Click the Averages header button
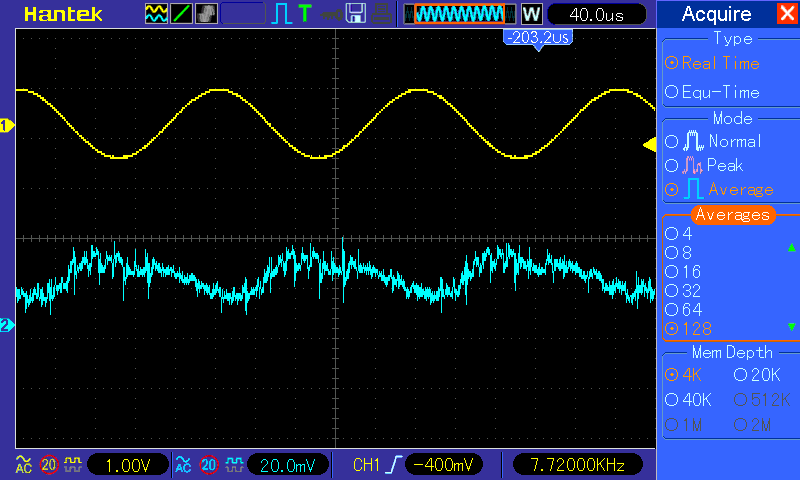The image size is (800, 480). (x=733, y=215)
